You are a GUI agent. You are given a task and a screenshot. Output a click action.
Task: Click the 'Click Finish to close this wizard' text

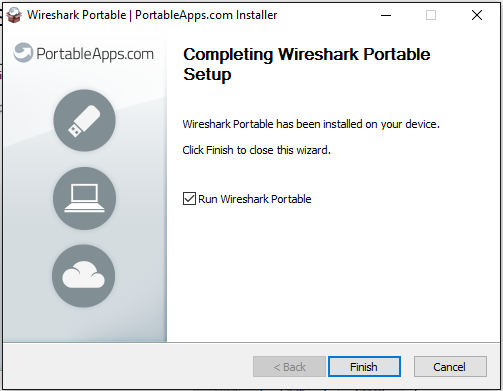256,150
